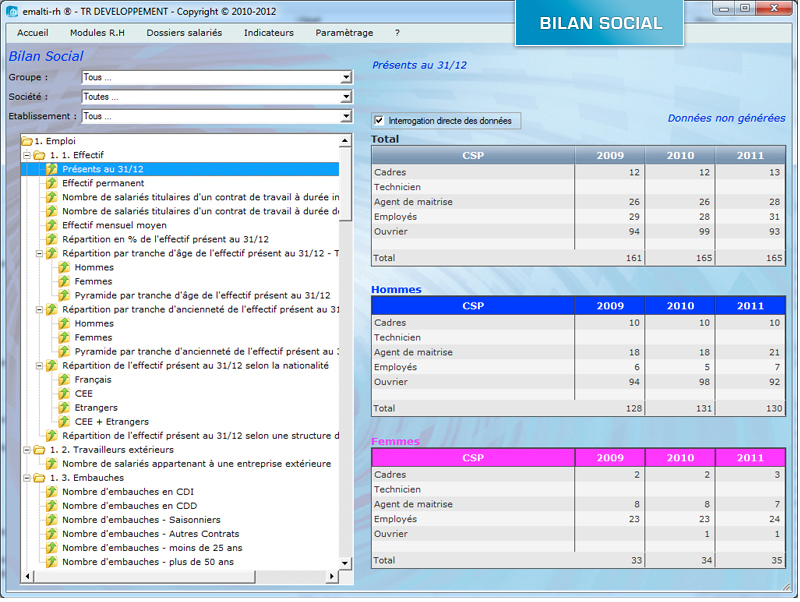The width and height of the screenshot is (800, 602).
Task: Select Hommes under tranche d'âge
Action: pyautogui.click(x=94, y=267)
